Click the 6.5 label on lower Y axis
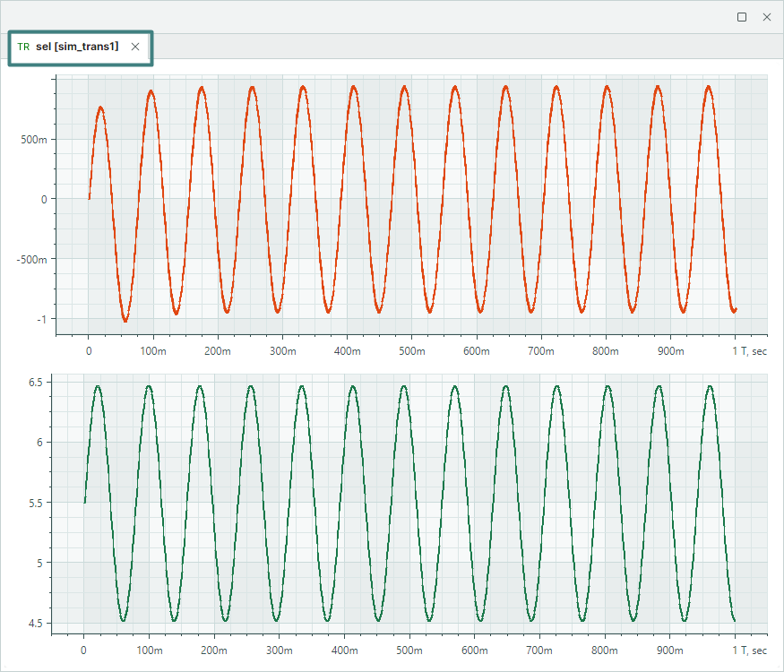Viewport: 784px width, 672px height. [38, 383]
